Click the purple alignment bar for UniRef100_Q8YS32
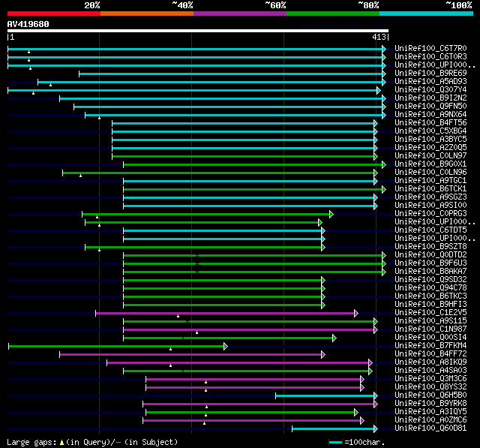Screen dimensions: 480x448 click(x=255, y=388)
